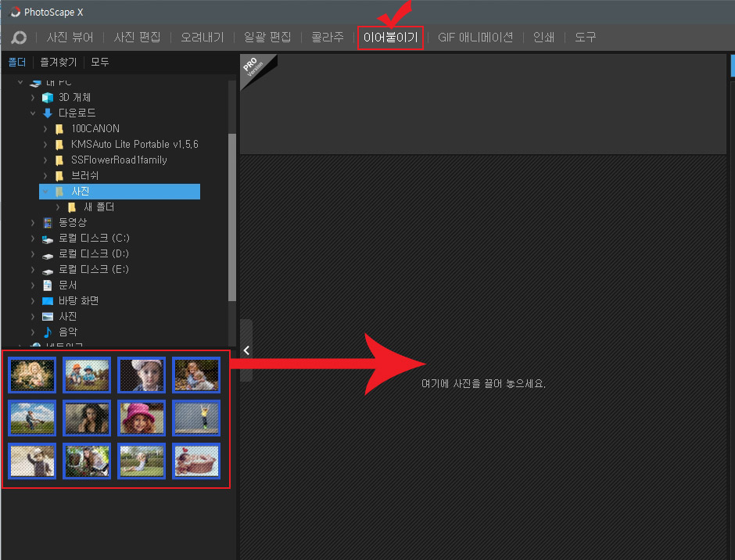Select the 일괄 편집 tab
The image size is (735, 560).
tap(267, 38)
